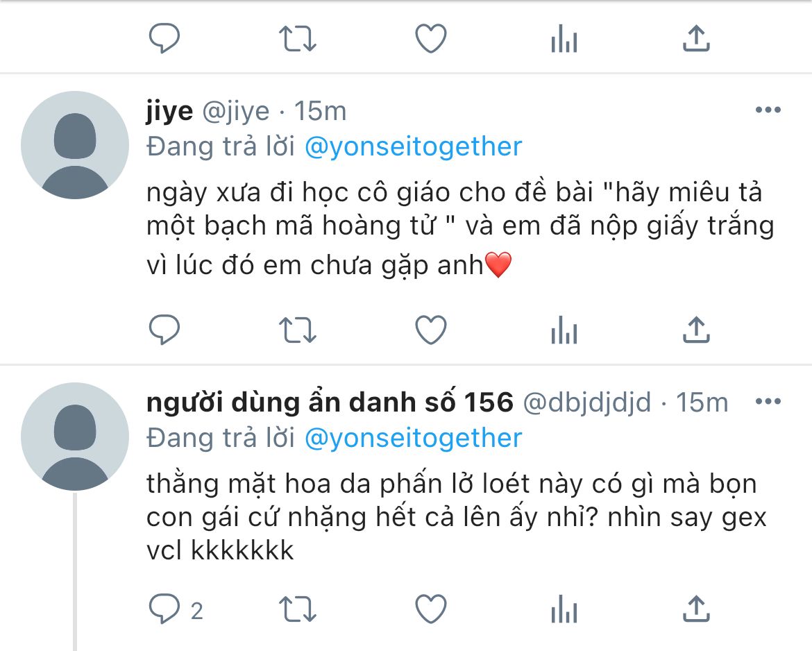The image size is (812, 651).
Task: Like jiye's tweet with heart icon
Action: coord(431,330)
